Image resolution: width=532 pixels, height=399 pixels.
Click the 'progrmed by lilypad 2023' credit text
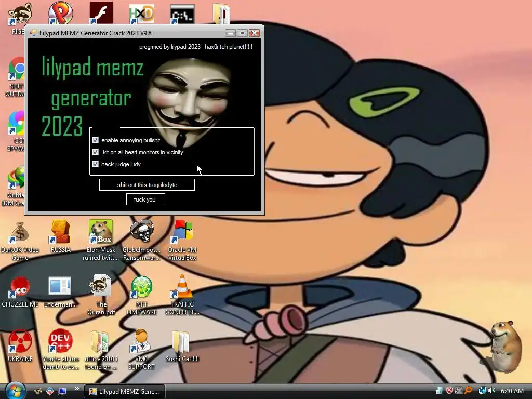click(x=170, y=47)
